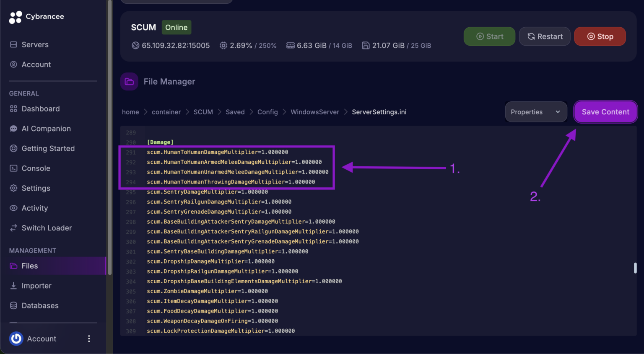644x354 pixels.
Task: Select Files in Management menu
Action: [30, 266]
